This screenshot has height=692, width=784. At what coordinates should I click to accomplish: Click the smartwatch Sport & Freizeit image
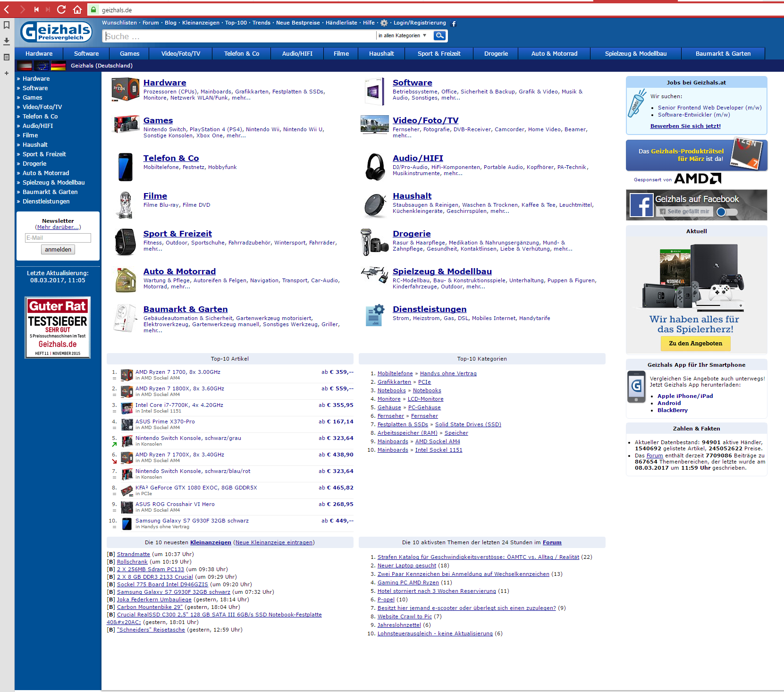click(x=126, y=242)
